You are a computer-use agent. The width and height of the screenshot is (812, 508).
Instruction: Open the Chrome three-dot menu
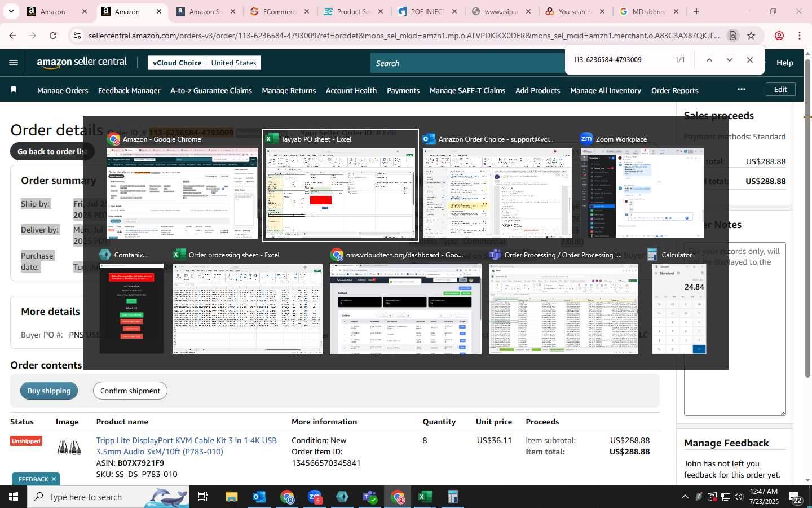[x=800, y=36]
